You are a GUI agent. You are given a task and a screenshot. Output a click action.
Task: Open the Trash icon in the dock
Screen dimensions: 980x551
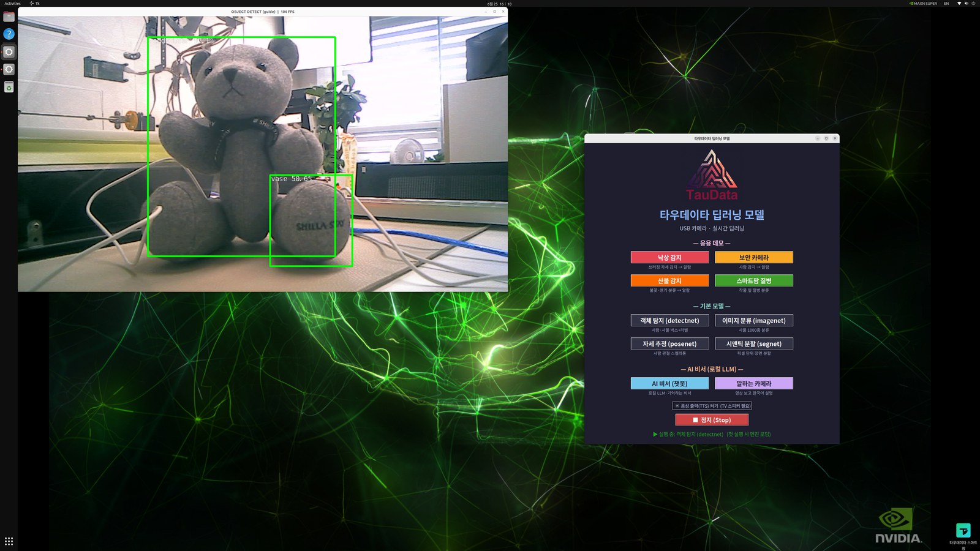[9, 88]
